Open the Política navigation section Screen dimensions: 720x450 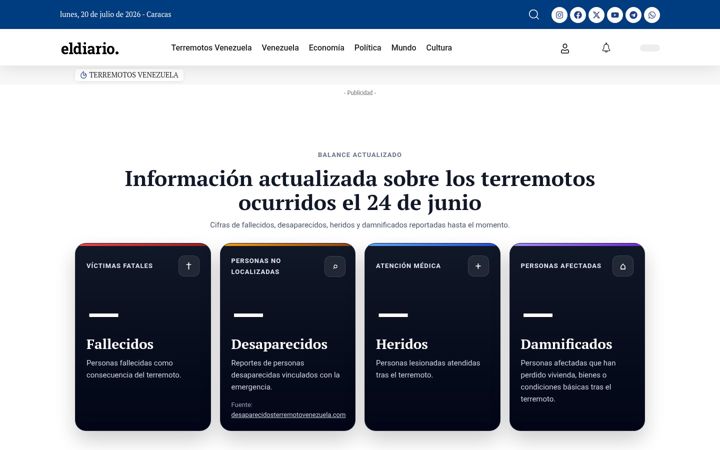point(368,48)
